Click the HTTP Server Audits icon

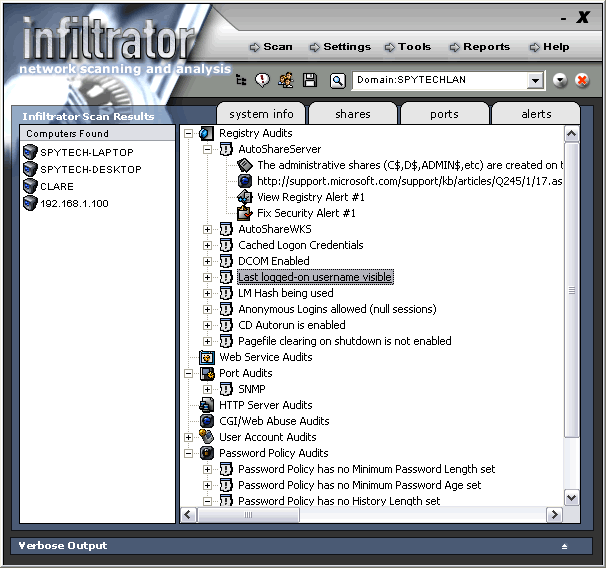(207, 405)
